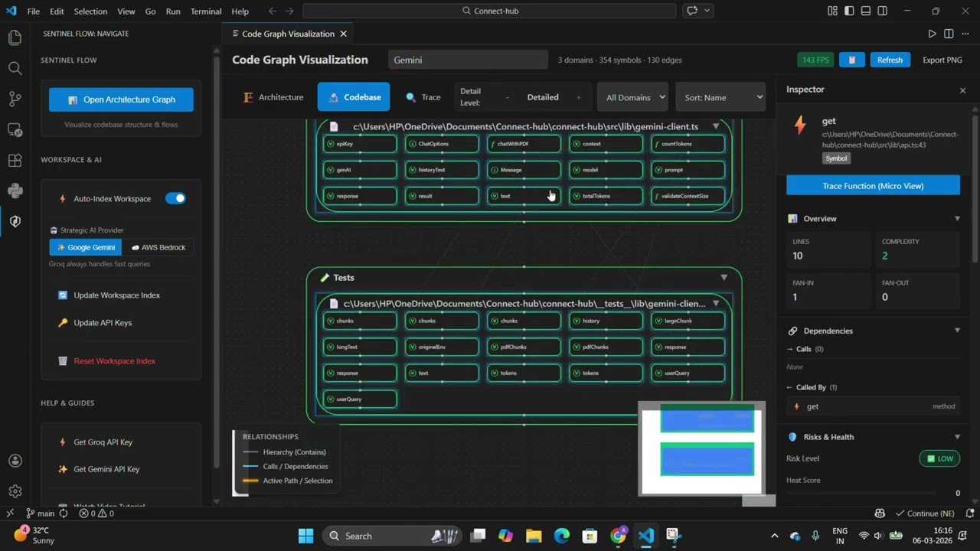Switch to Trace view mode
This screenshot has height=551, width=980.
(423, 97)
